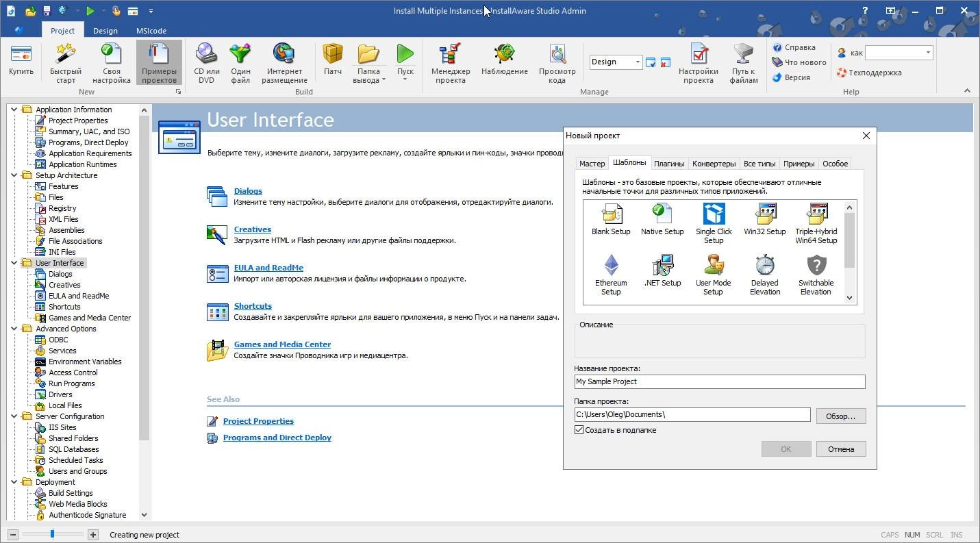Click the Купить ribbon icon
980x543 pixels.
(x=21, y=60)
